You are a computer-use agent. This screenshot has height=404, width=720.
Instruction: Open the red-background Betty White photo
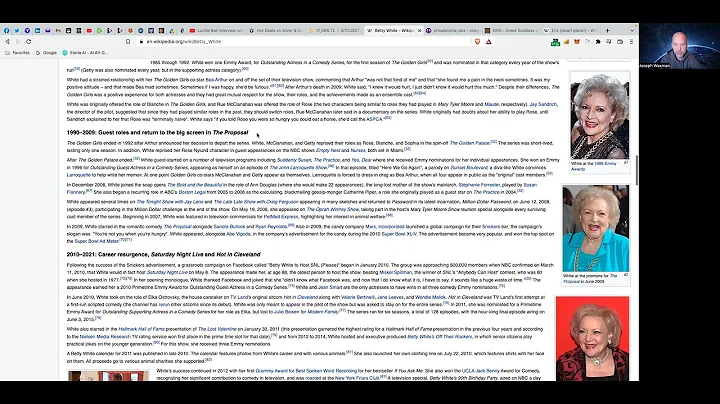[x=592, y=338]
